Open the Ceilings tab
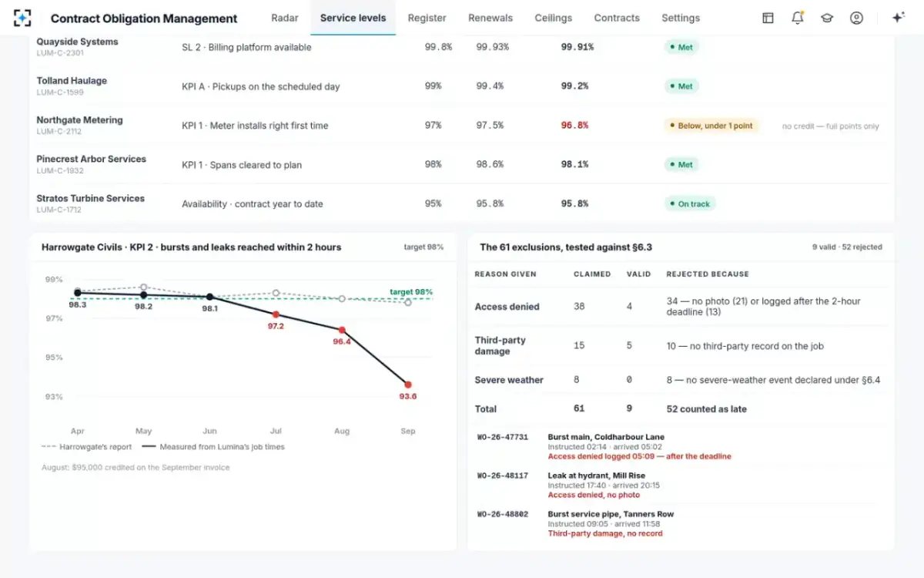The image size is (924, 578). pos(554,18)
